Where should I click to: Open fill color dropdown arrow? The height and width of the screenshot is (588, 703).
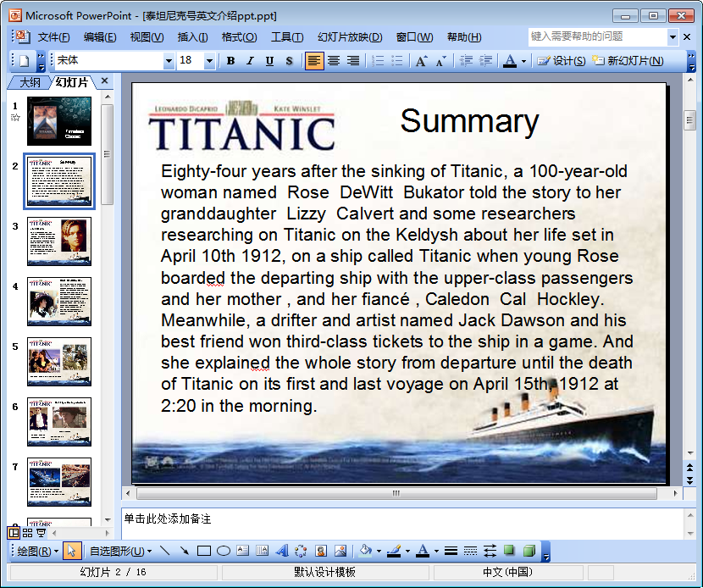[x=379, y=552]
